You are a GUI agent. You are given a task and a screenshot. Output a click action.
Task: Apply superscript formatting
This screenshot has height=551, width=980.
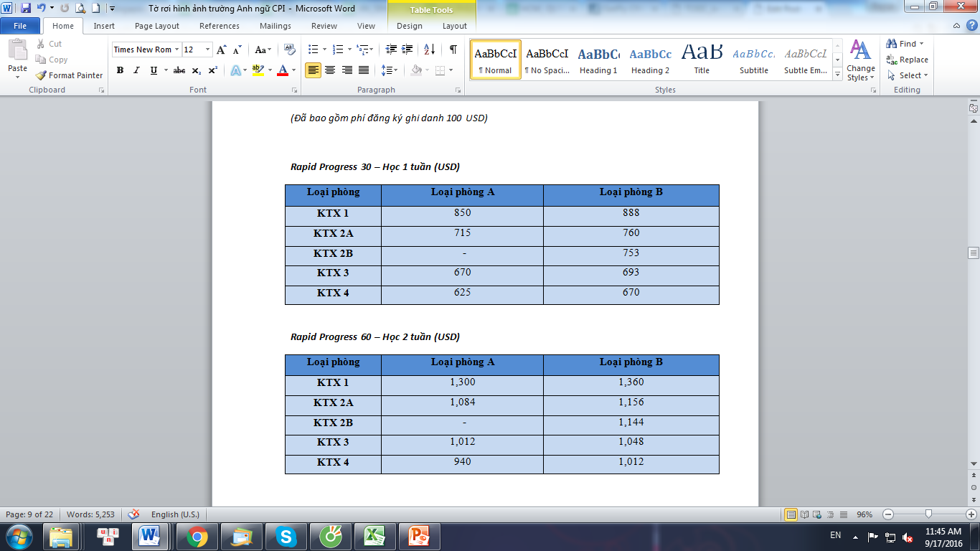pos(213,70)
